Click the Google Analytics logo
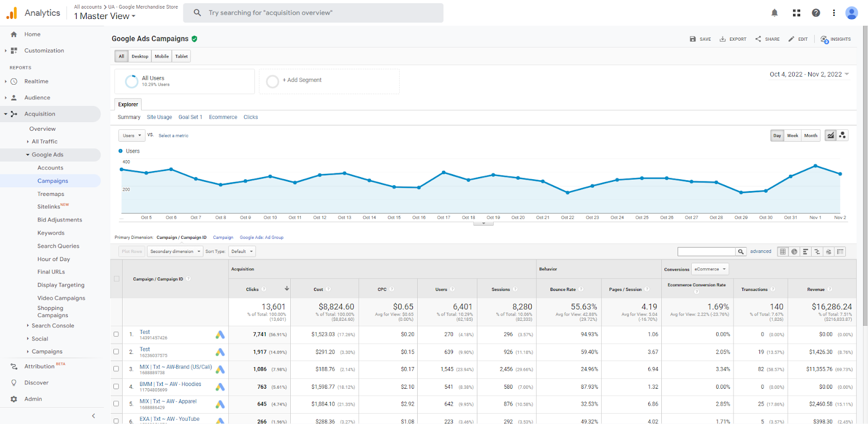 pos(11,13)
